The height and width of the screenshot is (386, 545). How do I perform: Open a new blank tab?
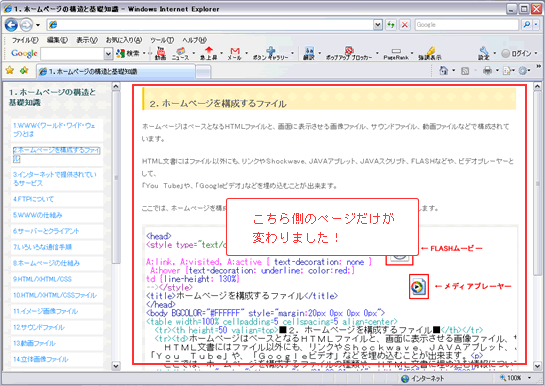tap(203, 72)
